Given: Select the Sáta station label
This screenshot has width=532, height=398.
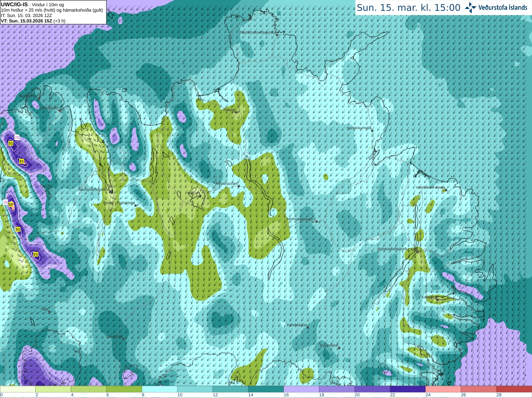Looking at the screenshot, I should 44,309.
